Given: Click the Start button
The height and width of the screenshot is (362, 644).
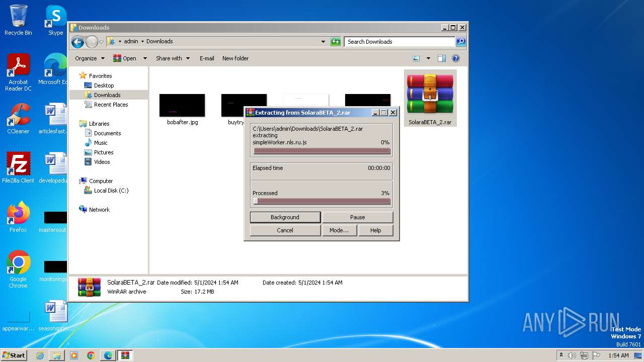Looking at the screenshot, I should (14, 355).
